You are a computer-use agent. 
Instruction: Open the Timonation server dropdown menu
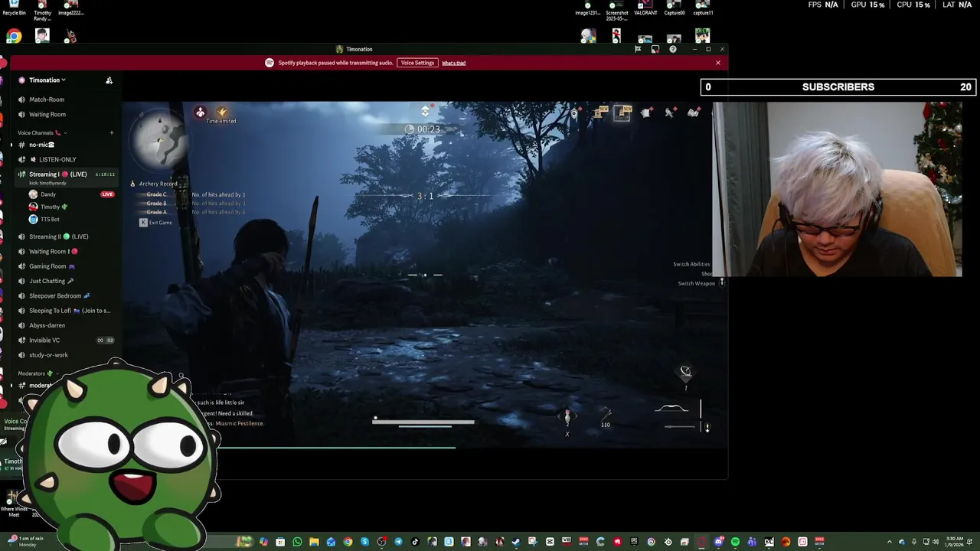47,80
